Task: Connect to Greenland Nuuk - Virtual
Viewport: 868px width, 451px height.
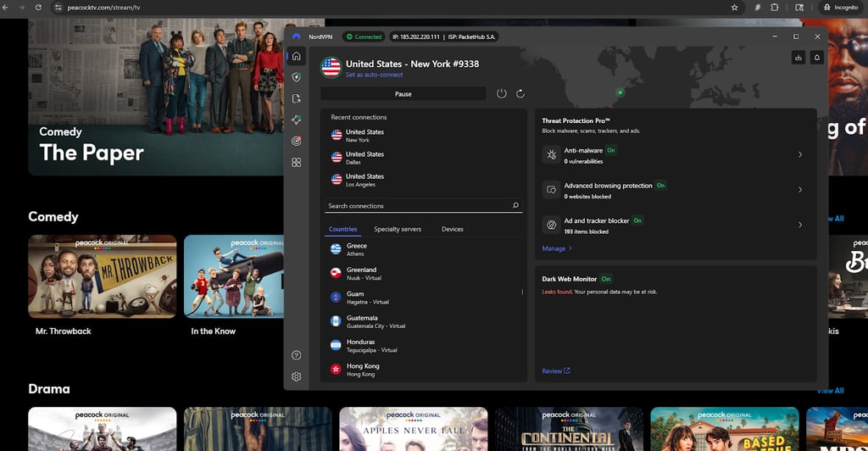Action: click(x=424, y=273)
